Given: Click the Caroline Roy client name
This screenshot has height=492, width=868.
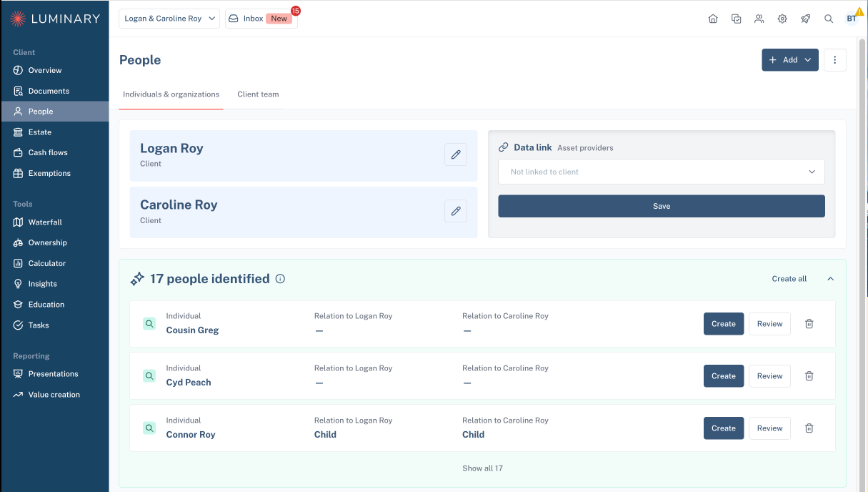Looking at the screenshot, I should [x=179, y=205].
